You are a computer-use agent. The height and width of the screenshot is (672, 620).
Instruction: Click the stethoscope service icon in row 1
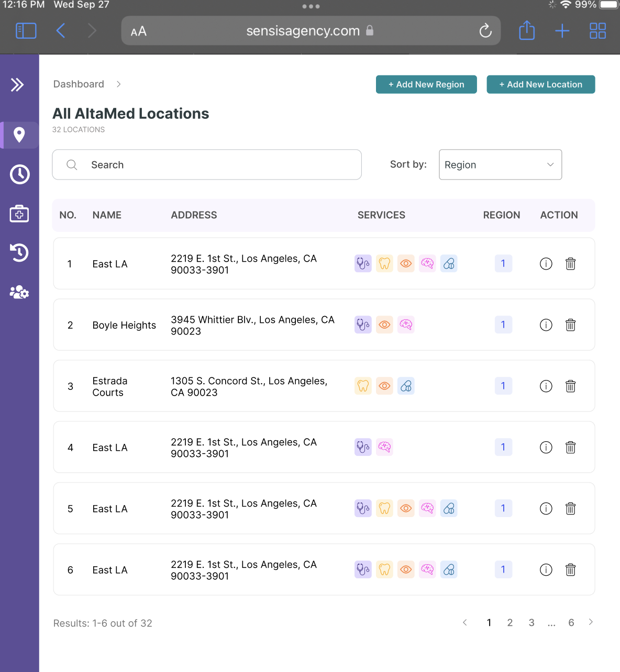coord(363,263)
